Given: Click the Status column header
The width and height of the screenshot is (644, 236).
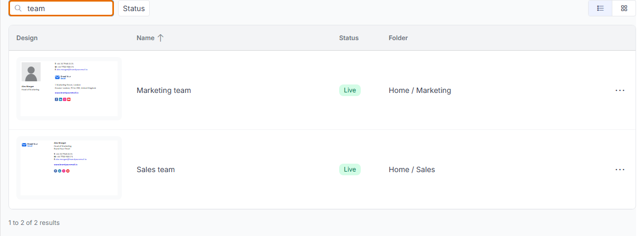Looking at the screenshot, I should [x=349, y=38].
